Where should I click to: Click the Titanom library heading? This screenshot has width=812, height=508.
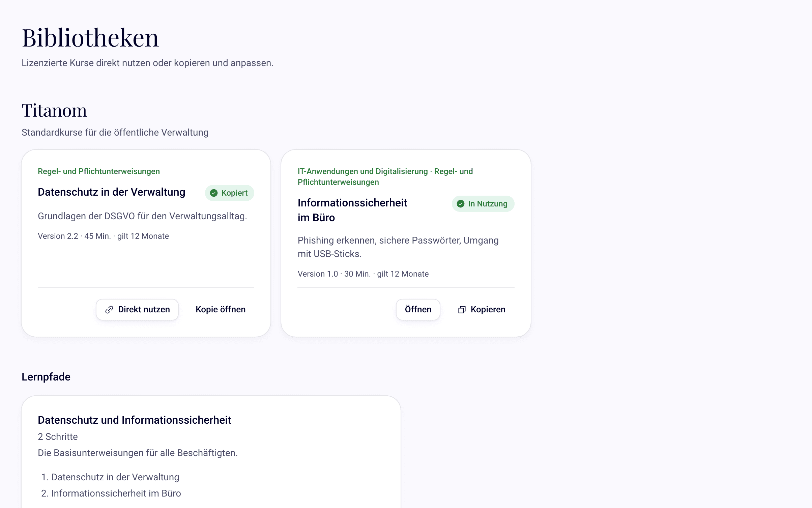click(54, 110)
